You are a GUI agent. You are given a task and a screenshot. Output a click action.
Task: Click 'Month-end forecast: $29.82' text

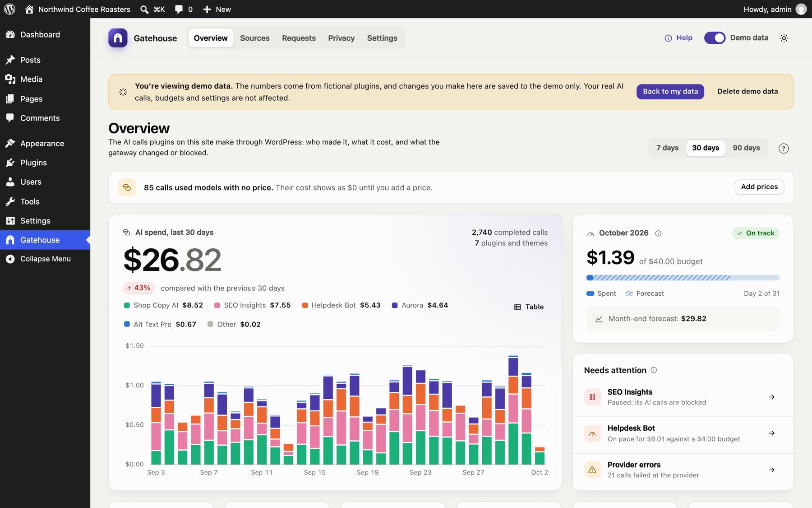pyautogui.click(x=657, y=319)
